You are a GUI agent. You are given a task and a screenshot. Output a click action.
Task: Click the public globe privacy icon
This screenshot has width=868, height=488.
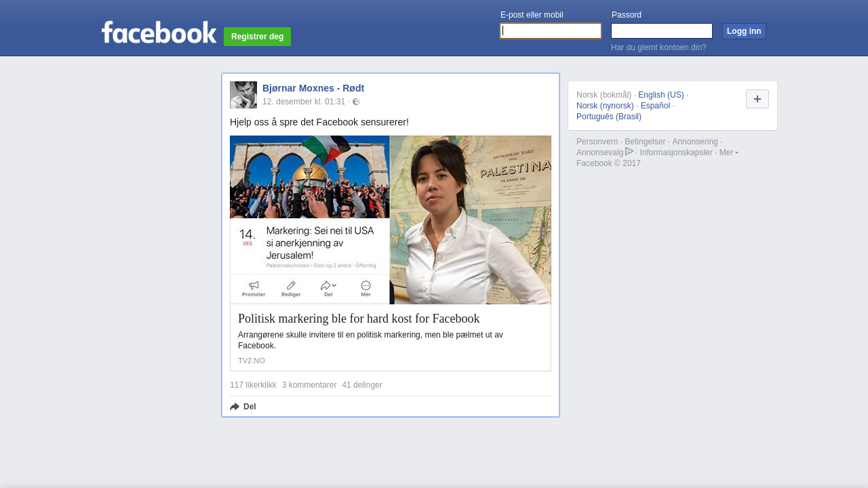[x=356, y=102]
